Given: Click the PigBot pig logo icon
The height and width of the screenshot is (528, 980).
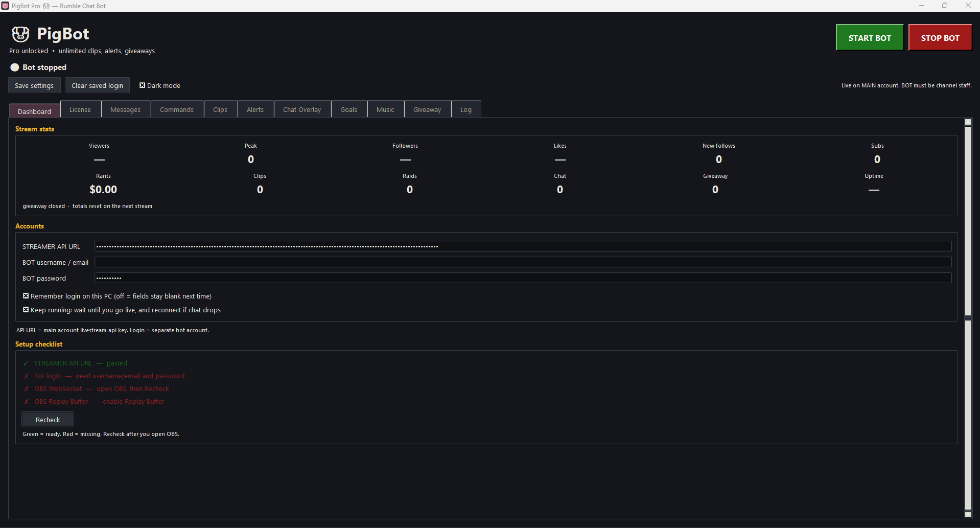Looking at the screenshot, I should click(x=20, y=34).
